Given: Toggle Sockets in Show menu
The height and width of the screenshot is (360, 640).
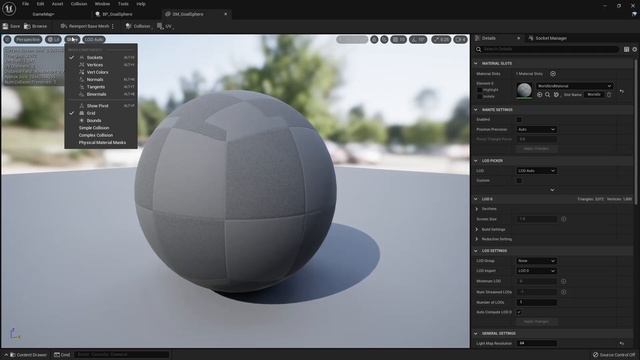Looking at the screenshot, I should point(101,58).
